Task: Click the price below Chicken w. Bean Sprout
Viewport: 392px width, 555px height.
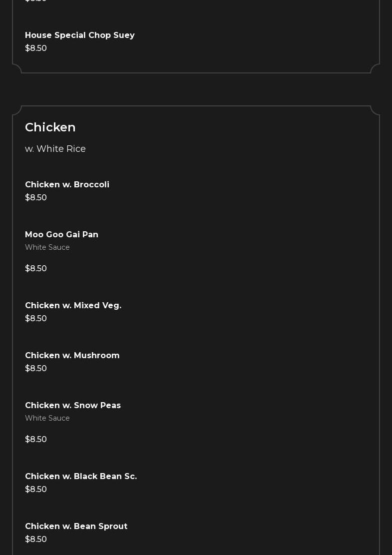Action: (x=36, y=540)
